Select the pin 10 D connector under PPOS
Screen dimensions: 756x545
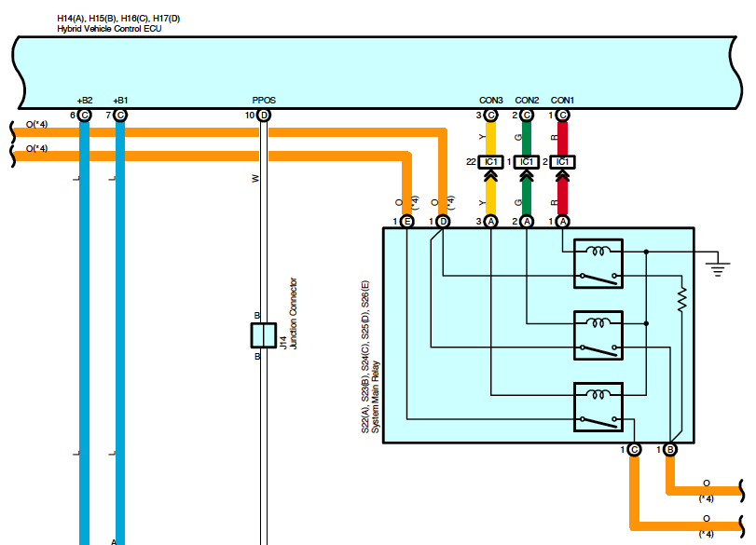tap(264, 116)
